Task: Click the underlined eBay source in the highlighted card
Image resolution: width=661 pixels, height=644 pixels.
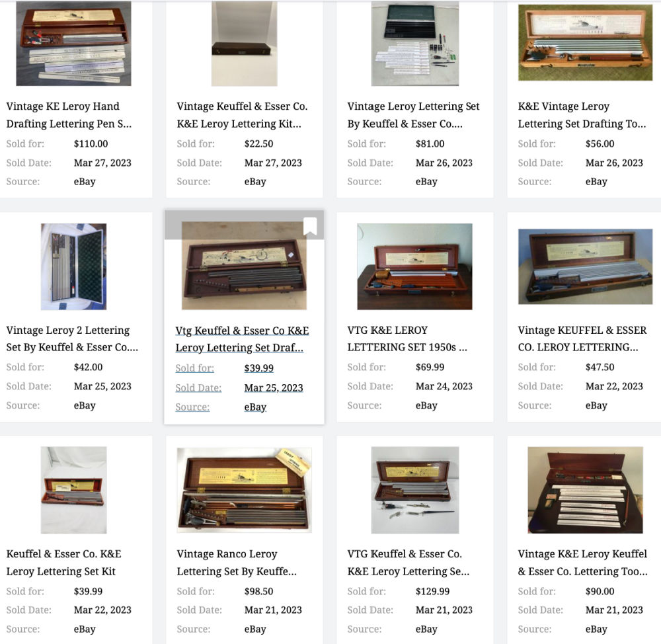Action: pos(255,407)
